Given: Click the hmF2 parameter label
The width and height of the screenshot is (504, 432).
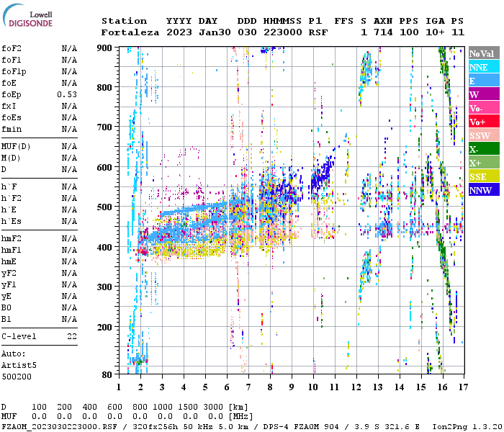Looking at the screenshot, I should [12, 238].
